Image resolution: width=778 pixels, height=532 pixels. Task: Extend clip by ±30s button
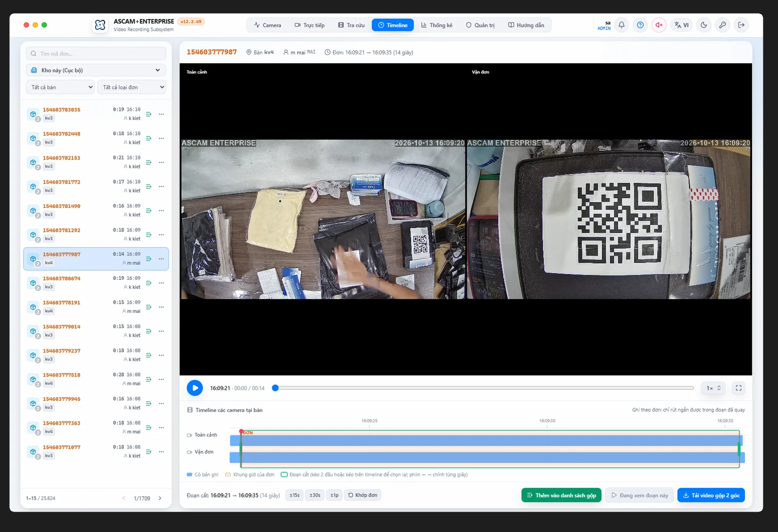click(x=315, y=496)
